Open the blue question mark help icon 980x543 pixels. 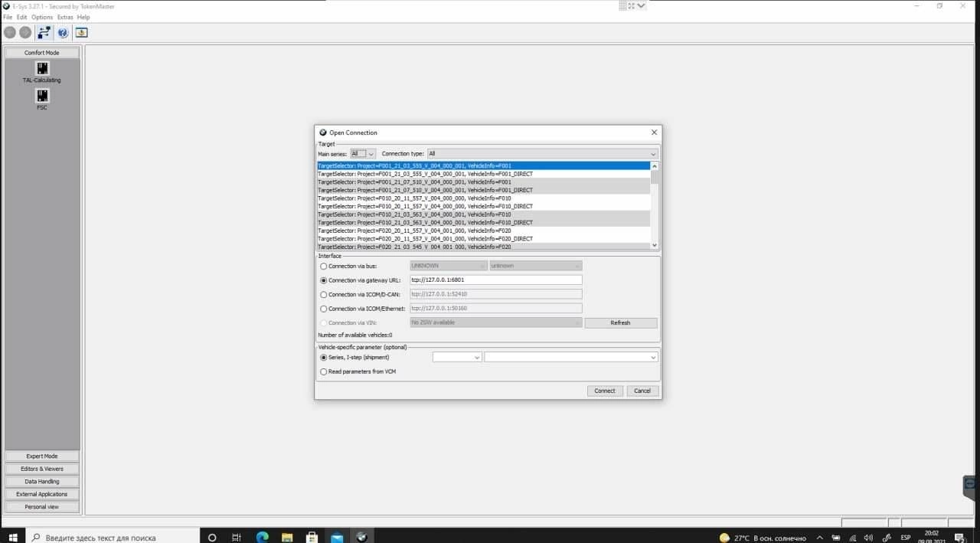(x=63, y=33)
